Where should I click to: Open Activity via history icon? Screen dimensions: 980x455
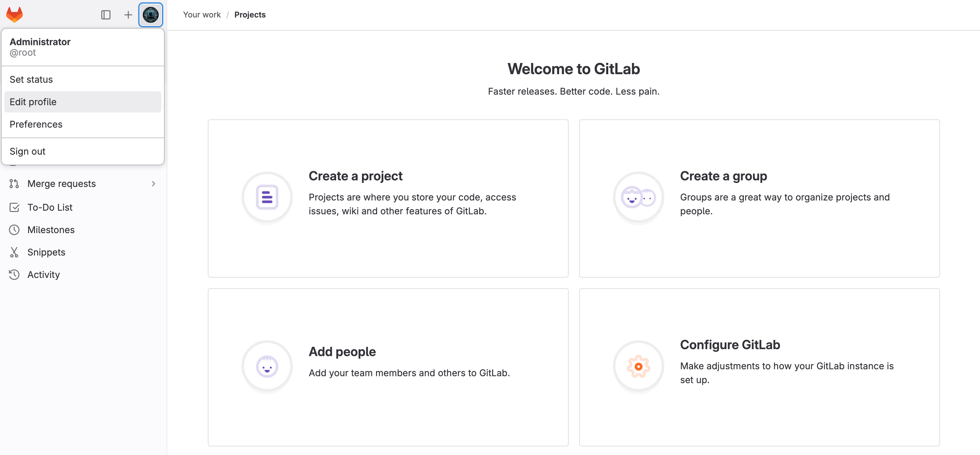point(14,274)
